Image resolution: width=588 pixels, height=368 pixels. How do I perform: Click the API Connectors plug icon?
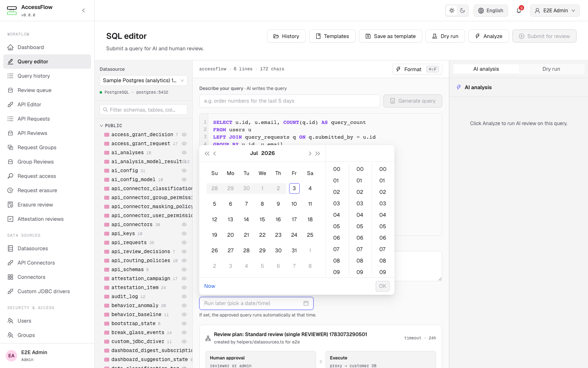(x=11, y=263)
